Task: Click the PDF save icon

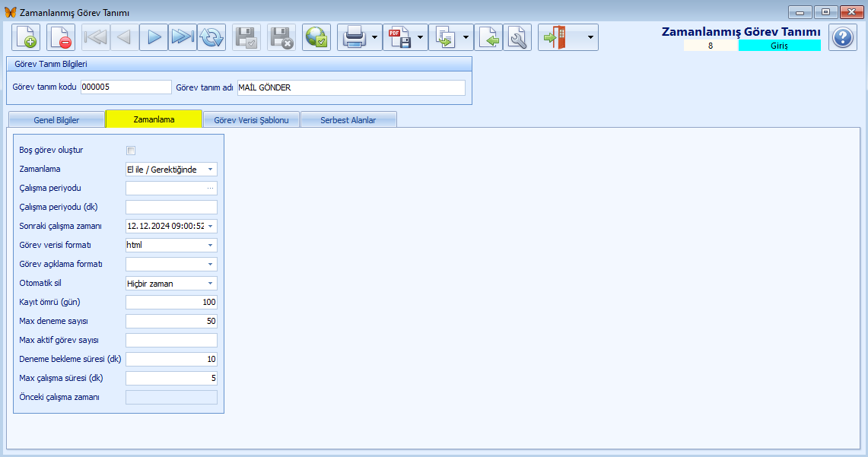Action: point(399,37)
